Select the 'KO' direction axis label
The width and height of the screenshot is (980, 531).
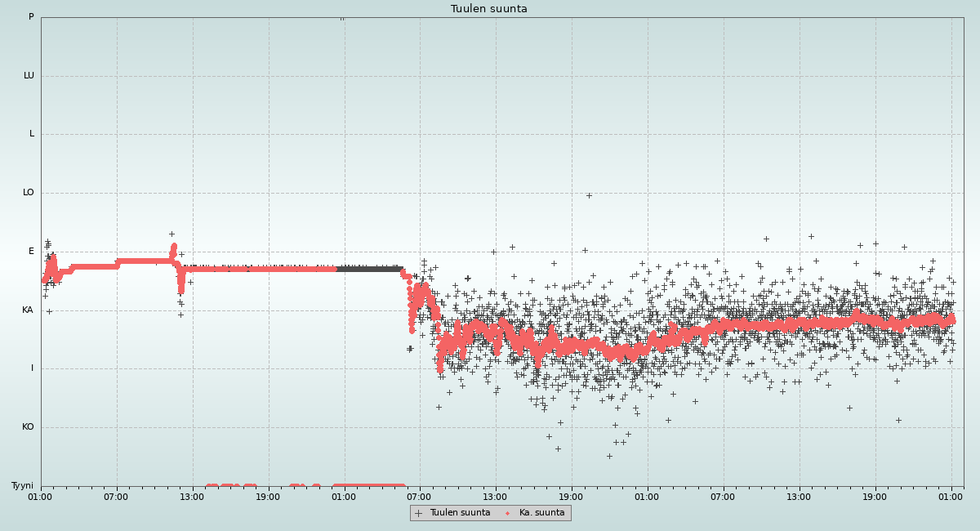[x=28, y=427]
